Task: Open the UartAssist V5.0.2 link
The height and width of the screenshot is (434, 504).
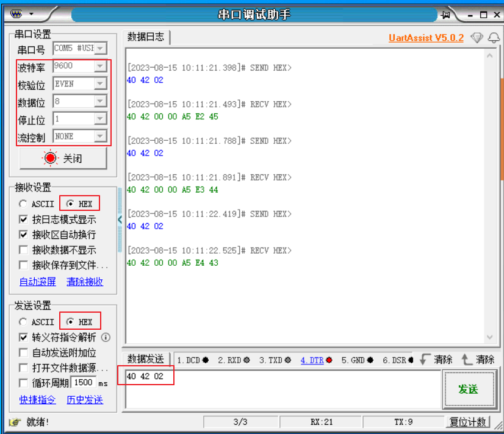Action: 426,38
